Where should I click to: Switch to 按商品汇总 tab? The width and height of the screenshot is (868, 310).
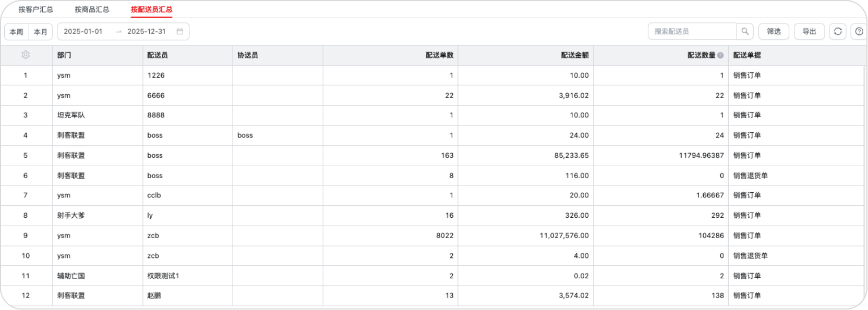tap(92, 9)
